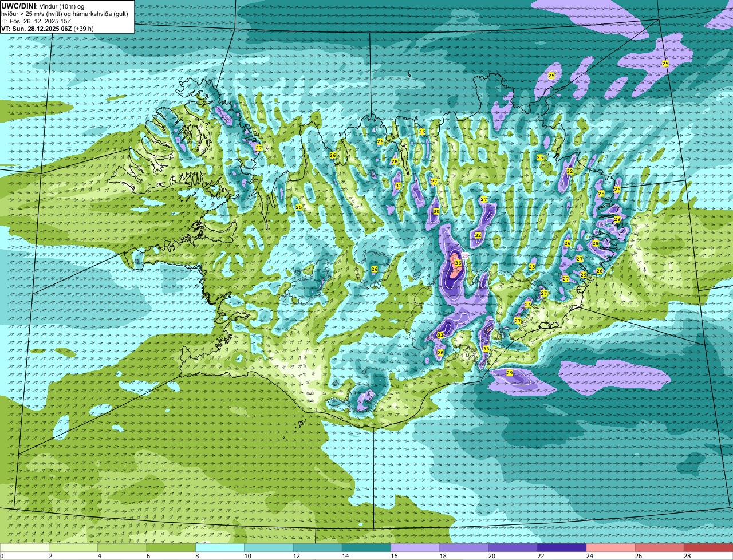Click the 20–22 m/s violet legend segment
733x560 pixels.
(513, 547)
